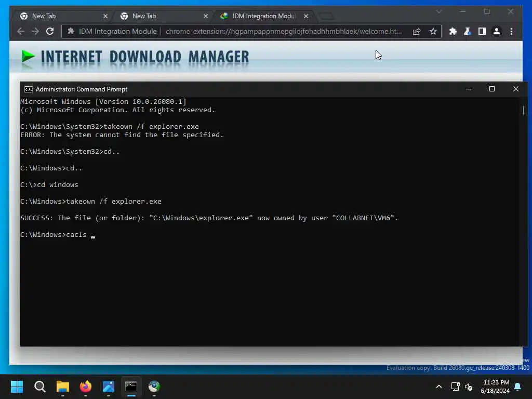This screenshot has width=532, height=399.
Task: Open Photos app from taskbar
Action: 108,387
